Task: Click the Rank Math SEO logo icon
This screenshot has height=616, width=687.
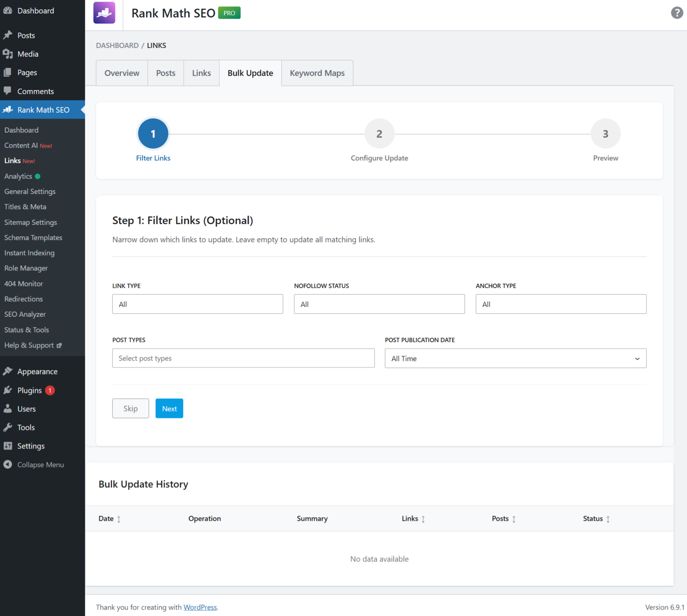Action: 104,13
